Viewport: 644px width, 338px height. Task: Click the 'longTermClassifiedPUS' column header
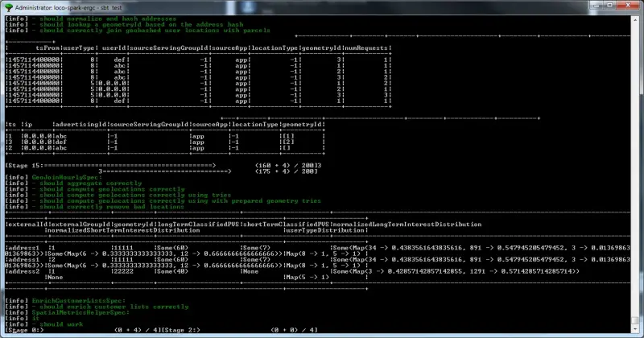(x=198, y=225)
